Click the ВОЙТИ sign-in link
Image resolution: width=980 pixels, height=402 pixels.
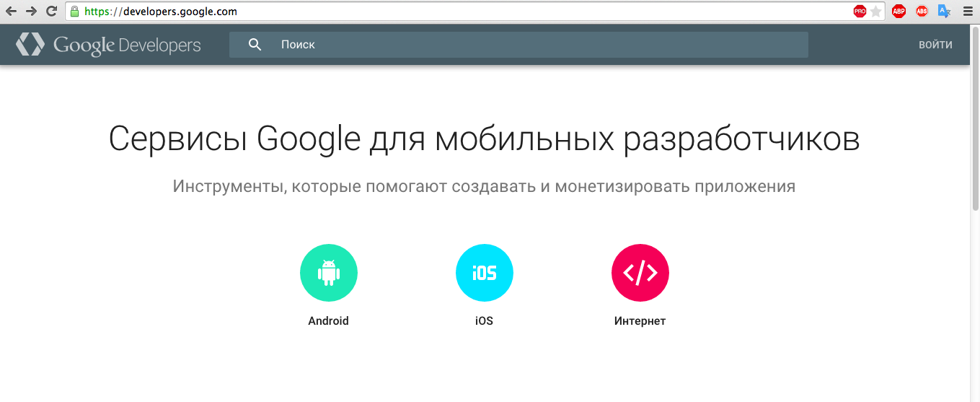point(935,45)
